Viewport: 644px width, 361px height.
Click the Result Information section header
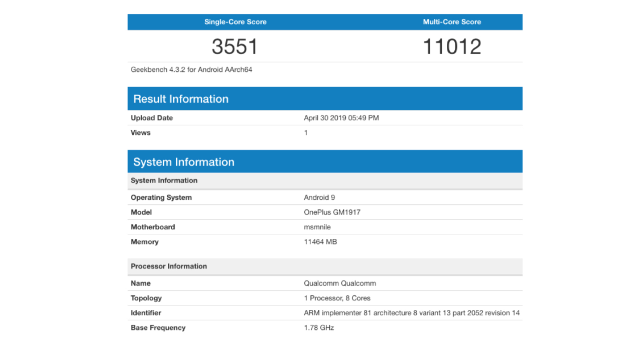[181, 99]
